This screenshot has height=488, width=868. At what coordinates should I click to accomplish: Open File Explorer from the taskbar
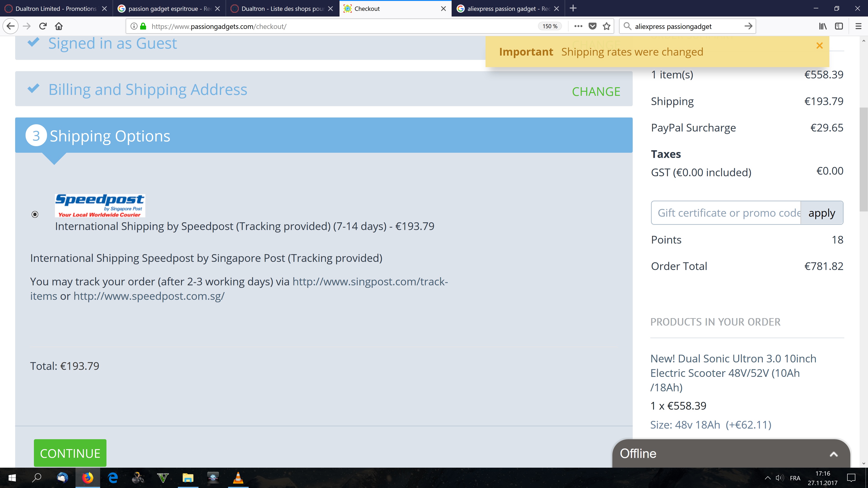click(x=188, y=478)
